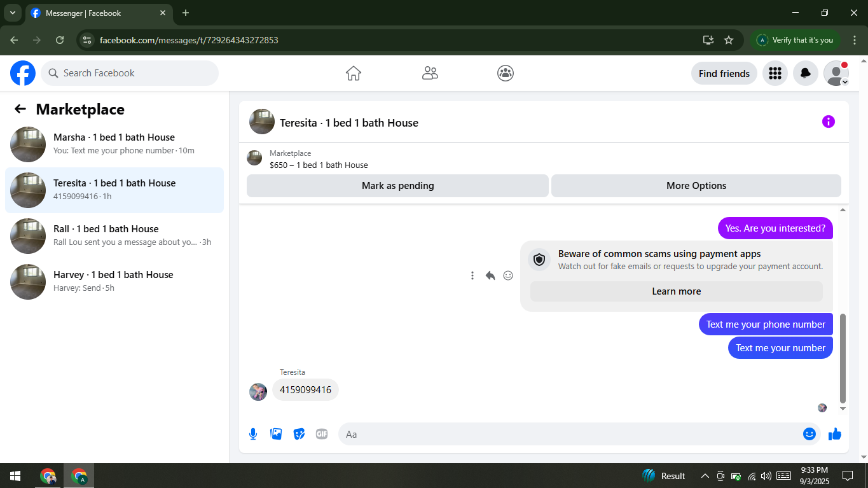
Task: Open the Windows notification center icon
Action: tap(847, 476)
